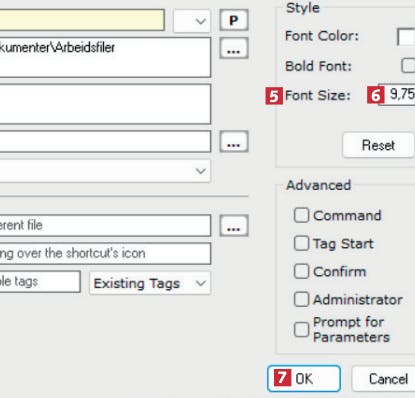
Task: Click the P button beside the yellow field
Action: 234,21
